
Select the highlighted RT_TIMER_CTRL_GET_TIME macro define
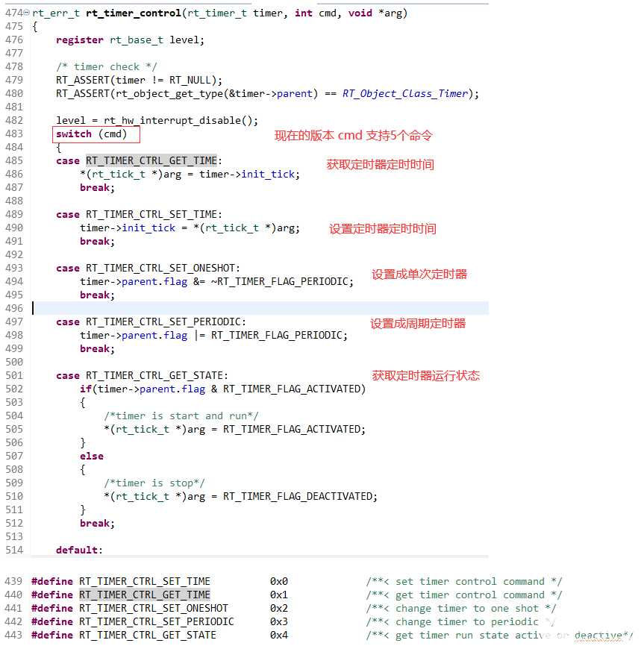click(144, 595)
